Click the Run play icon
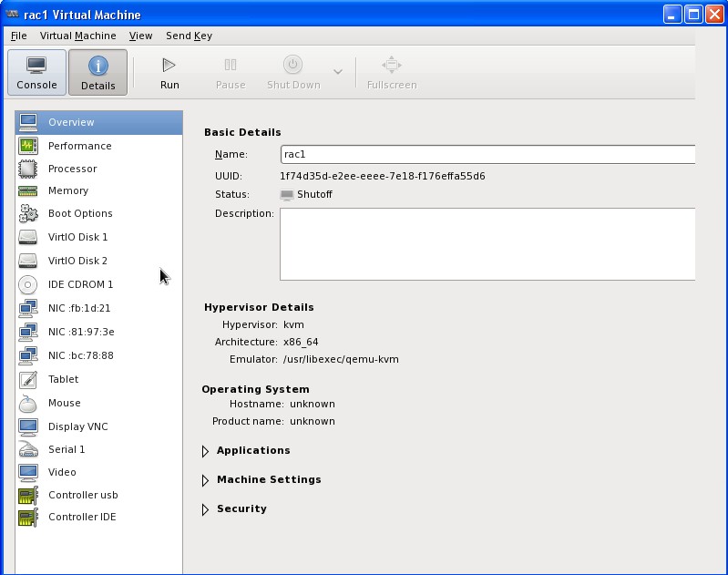The image size is (728, 575). 169,65
